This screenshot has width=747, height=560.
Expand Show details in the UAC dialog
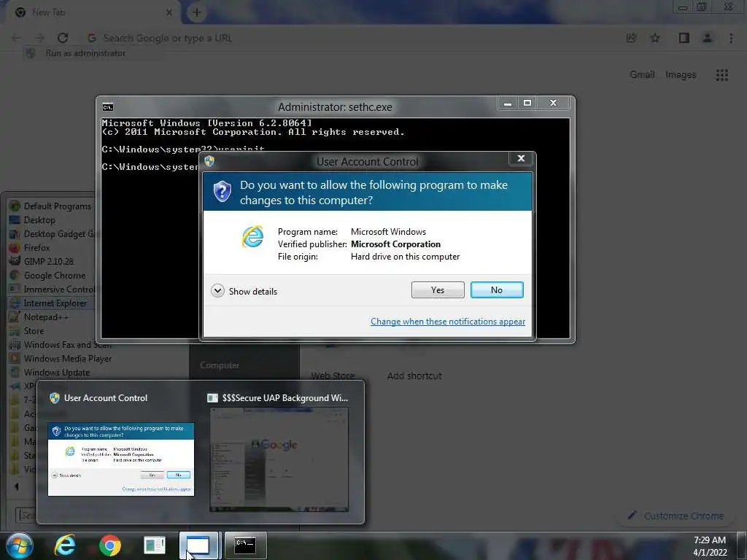pos(244,291)
